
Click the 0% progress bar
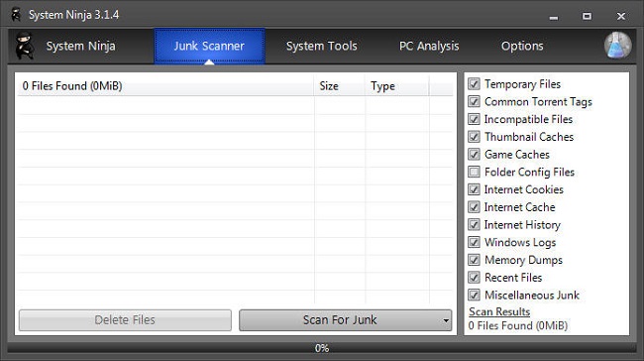click(322, 348)
